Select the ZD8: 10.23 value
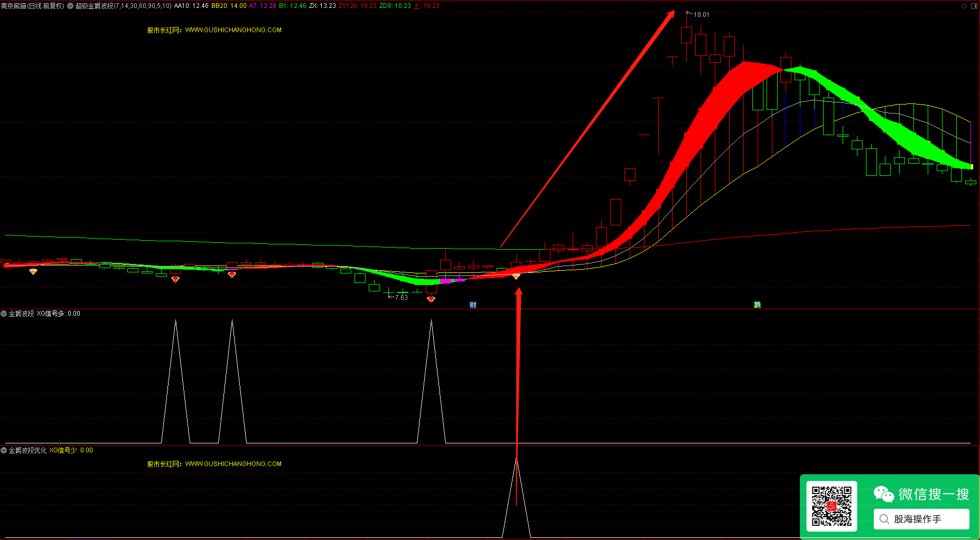Screen dimensions: 980x540 coord(395,6)
